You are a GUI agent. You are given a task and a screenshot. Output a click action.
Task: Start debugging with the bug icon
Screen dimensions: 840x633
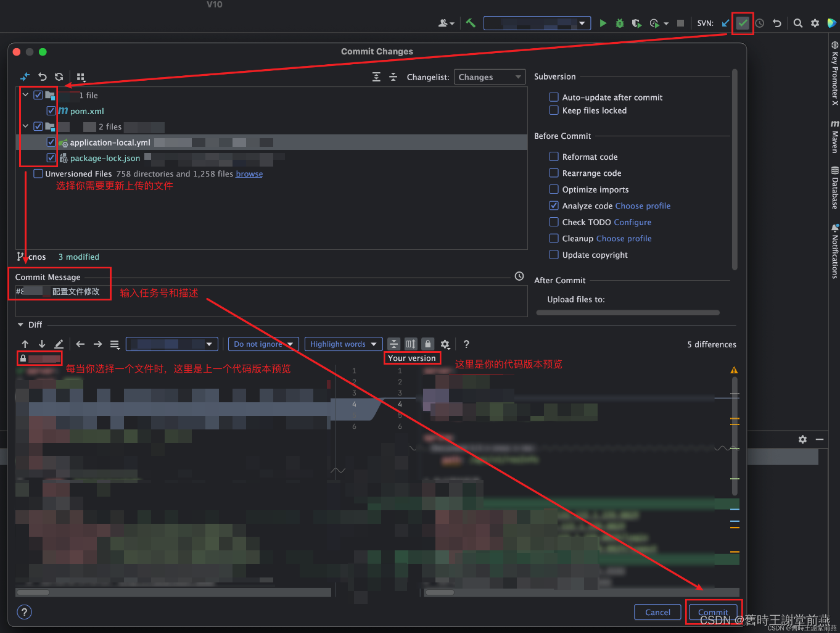619,23
